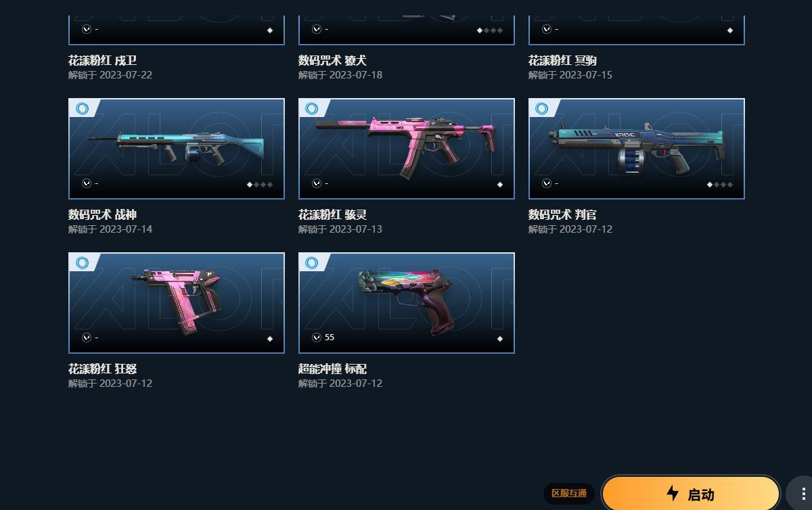The image size is (812, 510).
Task: Launch the game with 启动 button
Action: click(x=691, y=494)
